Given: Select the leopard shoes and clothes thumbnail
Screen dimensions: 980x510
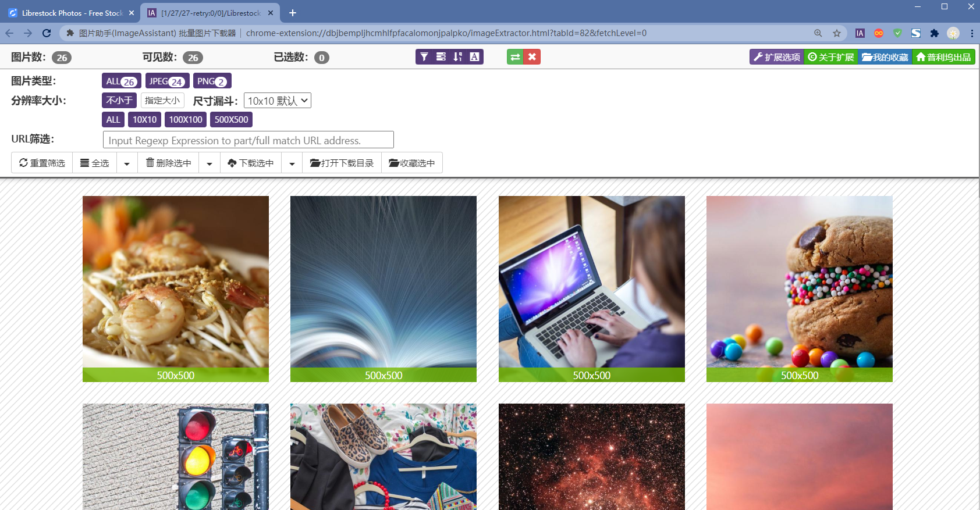Looking at the screenshot, I should click(384, 456).
